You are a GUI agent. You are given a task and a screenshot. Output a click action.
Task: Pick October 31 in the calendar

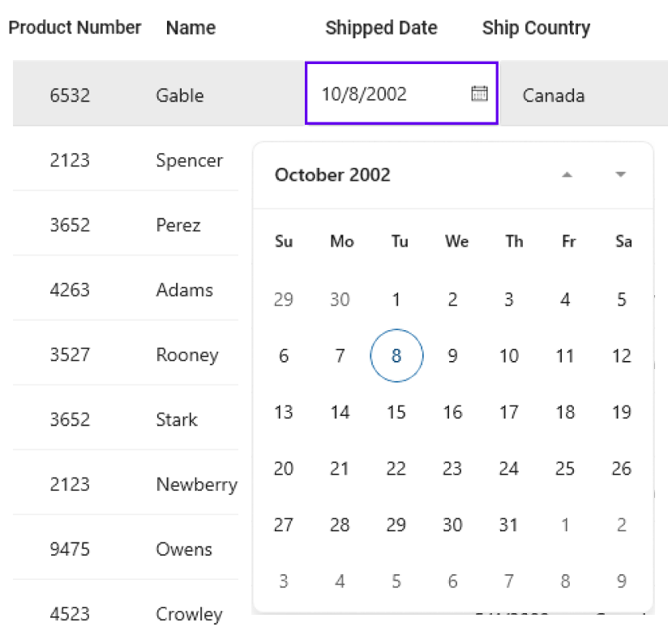point(508,525)
